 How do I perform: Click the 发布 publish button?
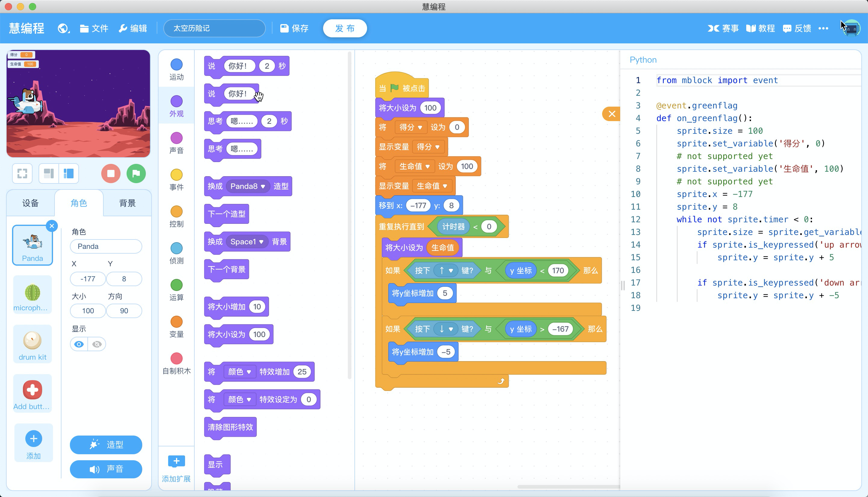pyautogui.click(x=344, y=28)
